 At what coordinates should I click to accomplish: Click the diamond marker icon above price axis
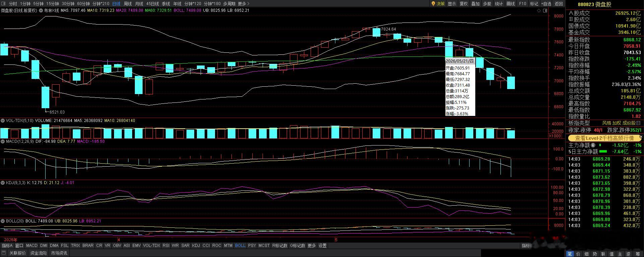tap(539, 10)
